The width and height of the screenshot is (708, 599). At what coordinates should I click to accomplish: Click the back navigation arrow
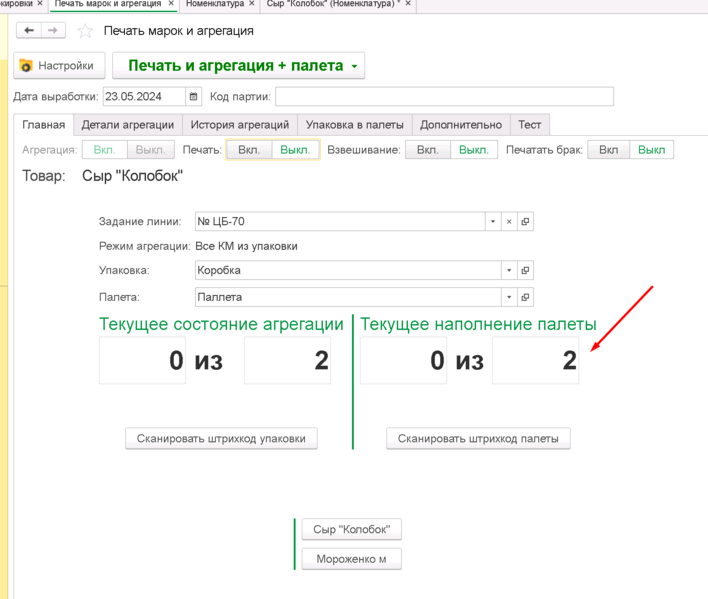pos(29,31)
